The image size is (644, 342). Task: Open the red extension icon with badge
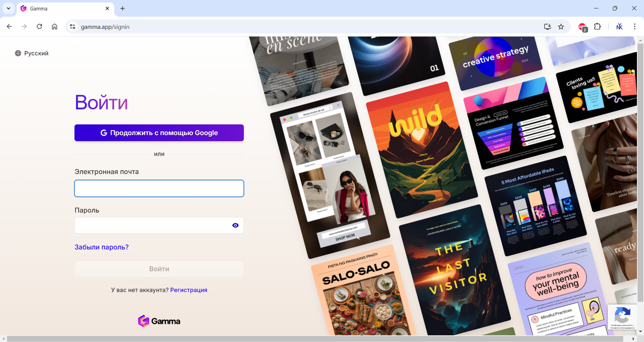tap(582, 27)
